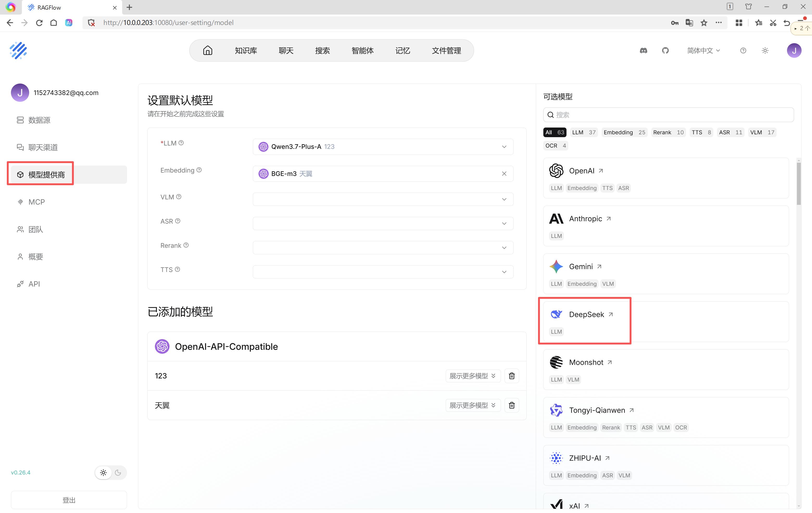The height and width of the screenshot is (513, 812).
Task: Select MCP in sidebar
Action: (x=69, y=202)
